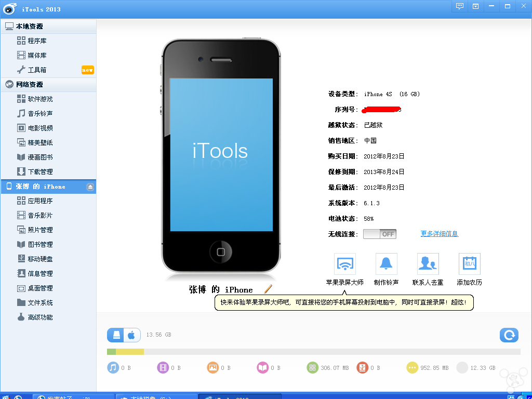Viewport: 532px width, 399px height.
Task: Collapse the 本地资源 section header
Action: click(48, 26)
